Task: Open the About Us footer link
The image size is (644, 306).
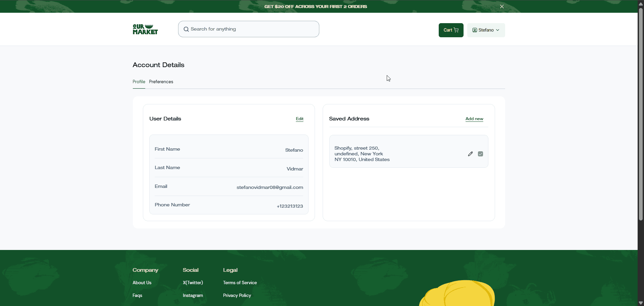Action: (x=142, y=283)
